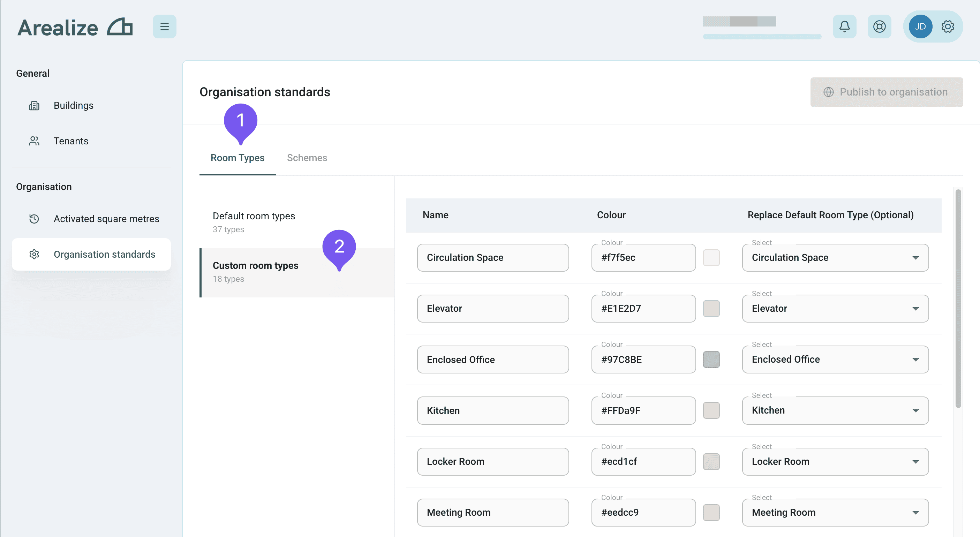This screenshot has height=537, width=980.
Task: Open Kitchen replace dropdown
Action: point(835,410)
